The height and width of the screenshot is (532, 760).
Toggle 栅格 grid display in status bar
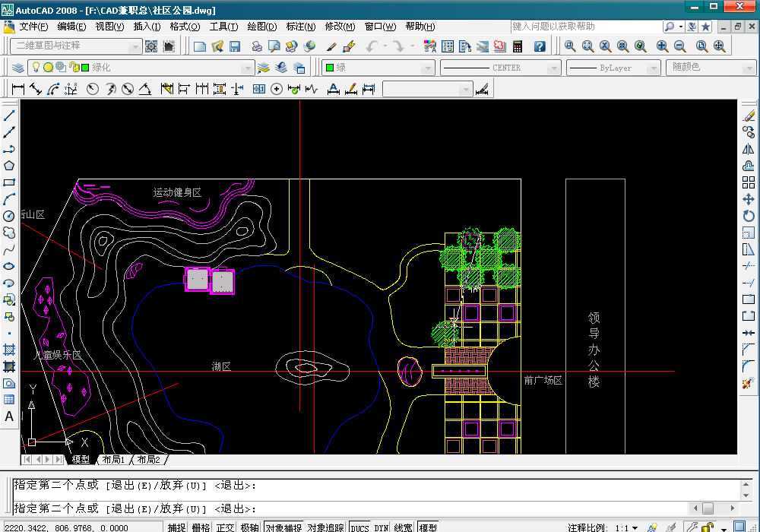[201, 527]
